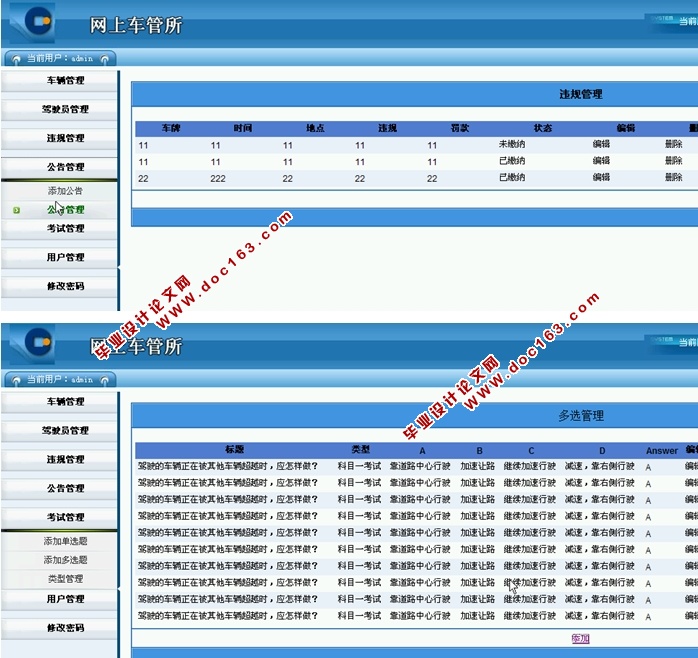Edit the violation row with plate 22
Viewport: 698px width, 658px height.
tap(601, 178)
